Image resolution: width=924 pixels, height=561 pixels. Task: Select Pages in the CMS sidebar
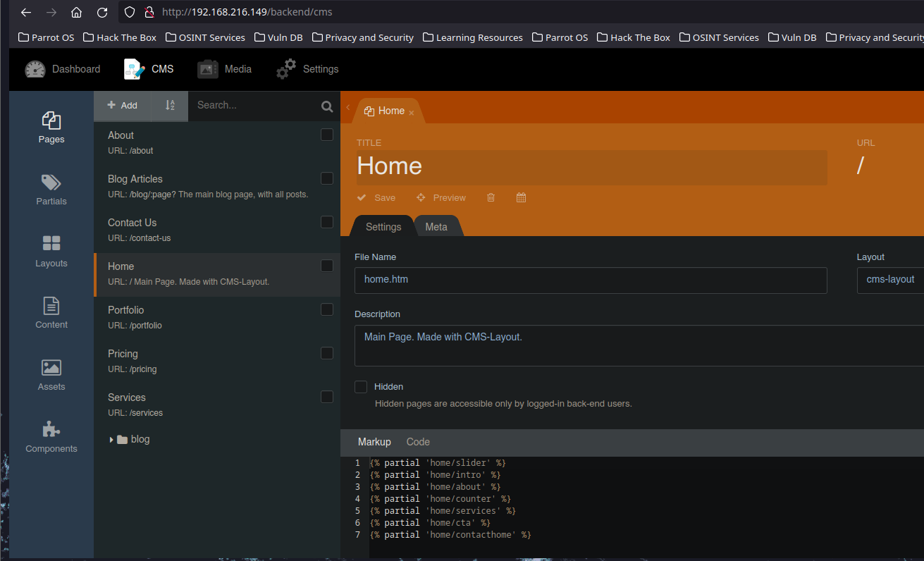point(51,128)
